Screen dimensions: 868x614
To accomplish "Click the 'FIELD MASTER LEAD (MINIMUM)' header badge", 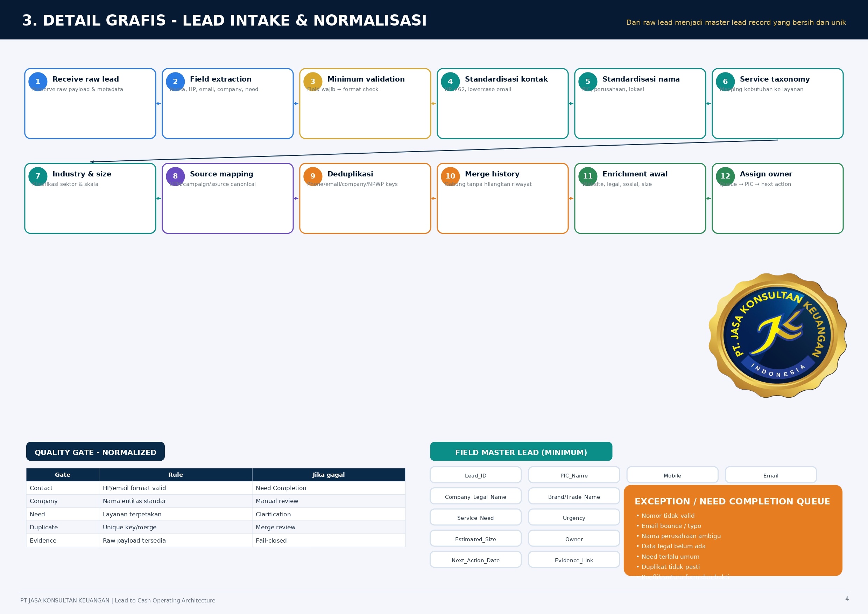I will (x=521, y=451).
